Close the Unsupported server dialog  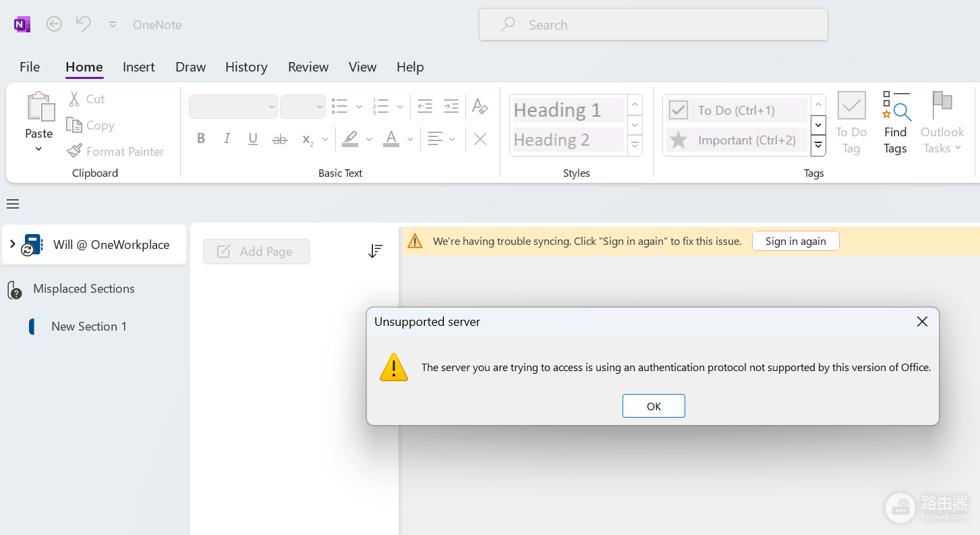[922, 322]
